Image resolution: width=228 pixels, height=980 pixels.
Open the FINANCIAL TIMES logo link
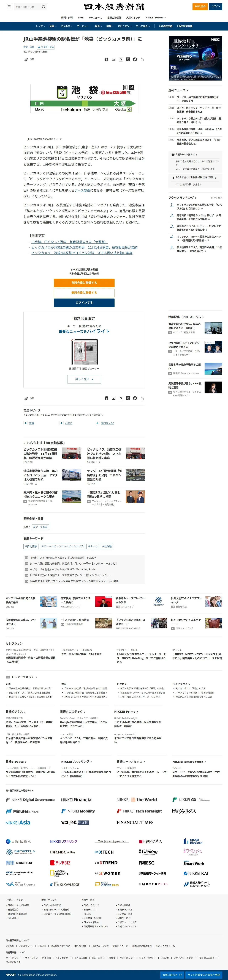click(135, 822)
